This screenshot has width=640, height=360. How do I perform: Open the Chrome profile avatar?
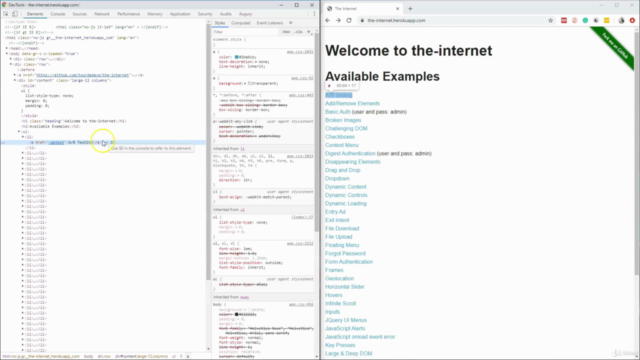(622, 20)
